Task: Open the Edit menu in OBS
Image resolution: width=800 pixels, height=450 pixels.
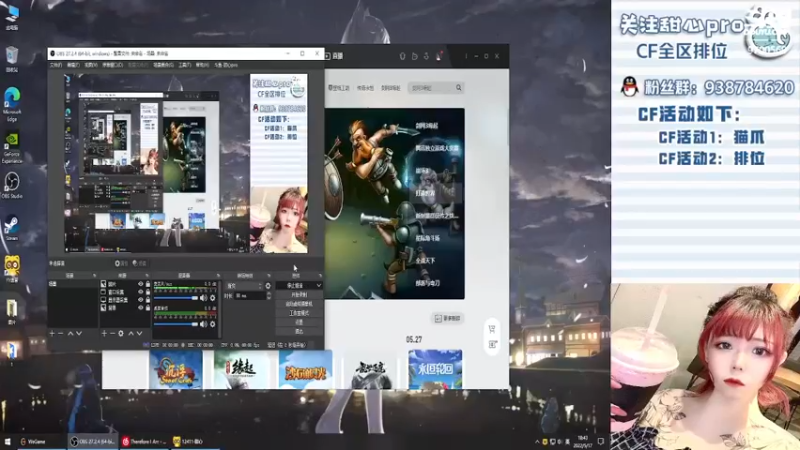Action: (x=73, y=65)
